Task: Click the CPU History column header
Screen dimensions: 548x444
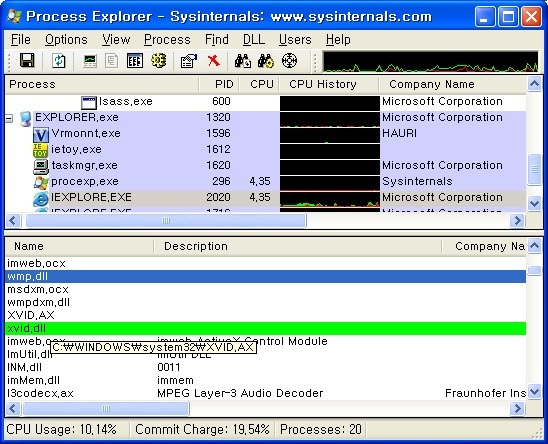Action: click(x=329, y=84)
